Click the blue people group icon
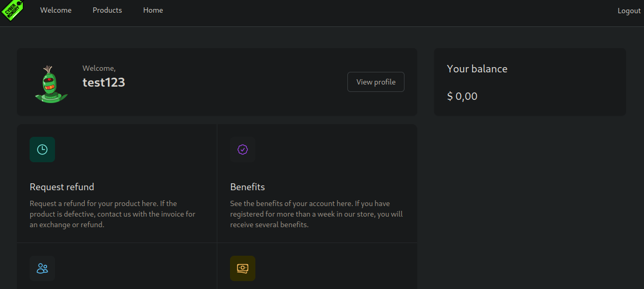 [x=42, y=268]
